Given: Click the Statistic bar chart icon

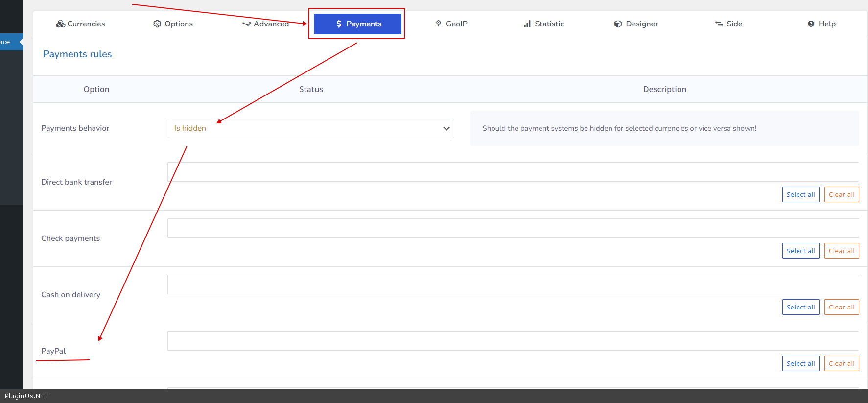Looking at the screenshot, I should click(527, 24).
